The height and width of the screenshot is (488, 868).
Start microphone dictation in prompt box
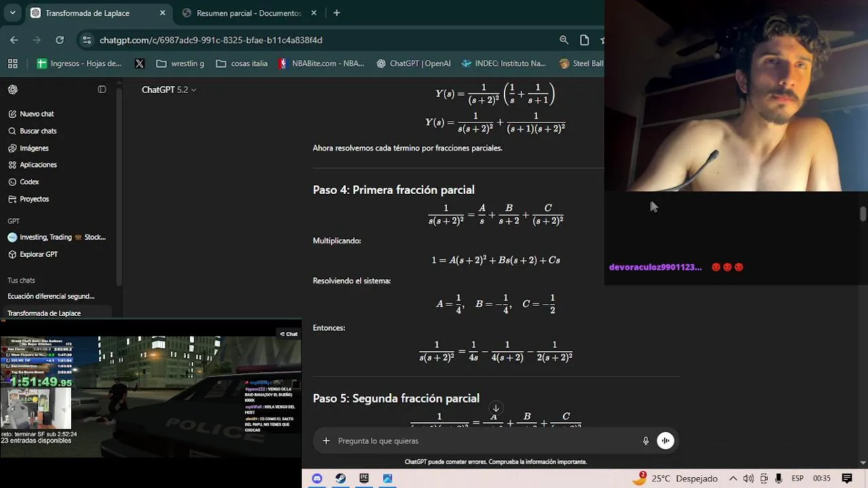[x=646, y=441]
